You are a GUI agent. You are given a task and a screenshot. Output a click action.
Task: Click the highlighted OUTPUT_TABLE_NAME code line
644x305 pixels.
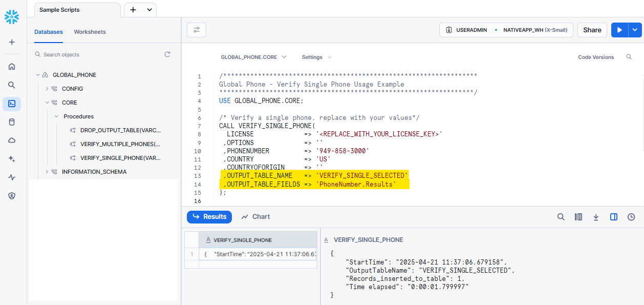pyautogui.click(x=315, y=176)
